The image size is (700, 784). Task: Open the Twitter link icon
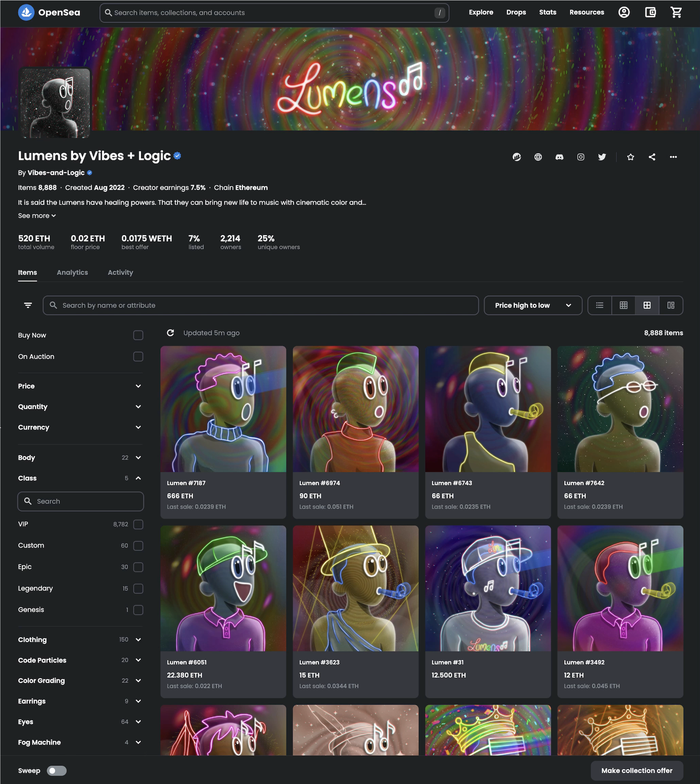point(602,157)
